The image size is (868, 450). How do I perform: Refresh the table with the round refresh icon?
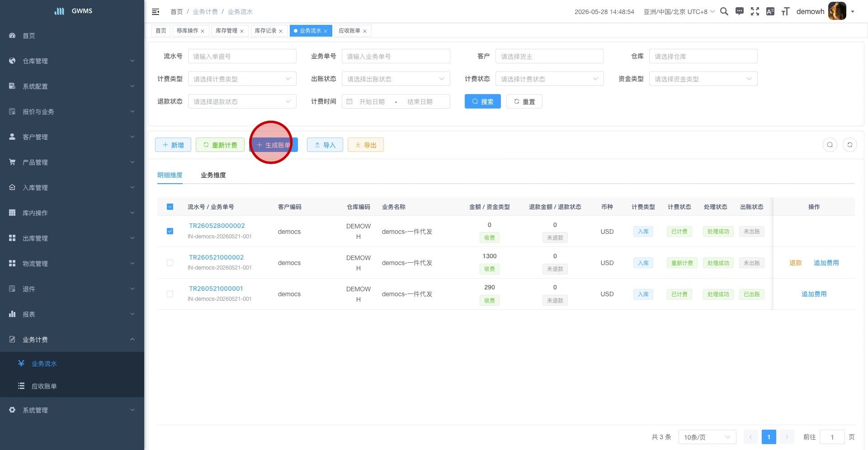850,145
